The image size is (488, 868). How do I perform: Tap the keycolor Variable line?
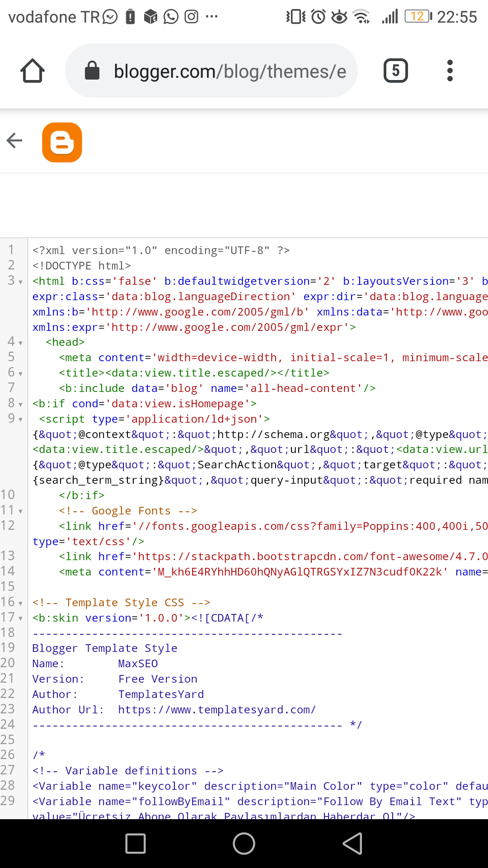click(260, 786)
